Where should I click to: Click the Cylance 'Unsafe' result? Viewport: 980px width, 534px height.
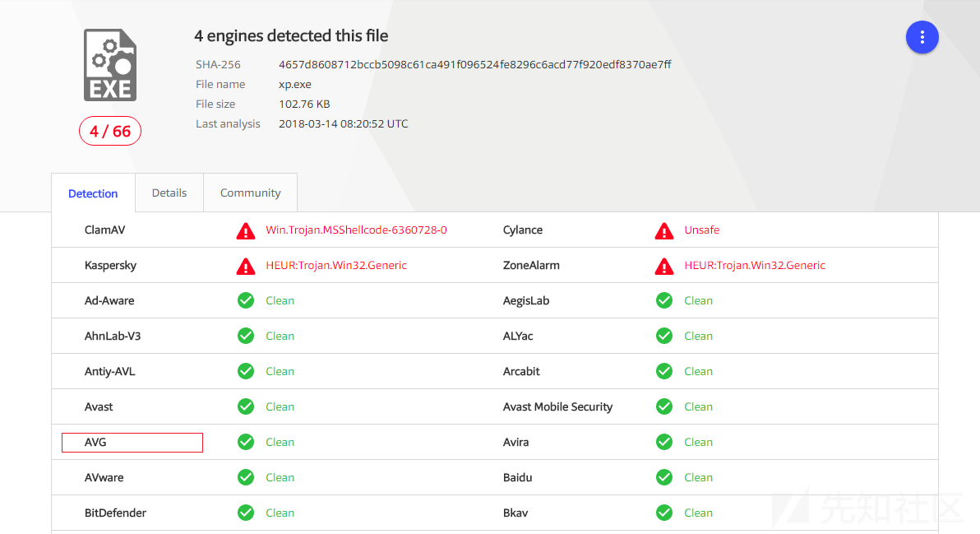702,230
